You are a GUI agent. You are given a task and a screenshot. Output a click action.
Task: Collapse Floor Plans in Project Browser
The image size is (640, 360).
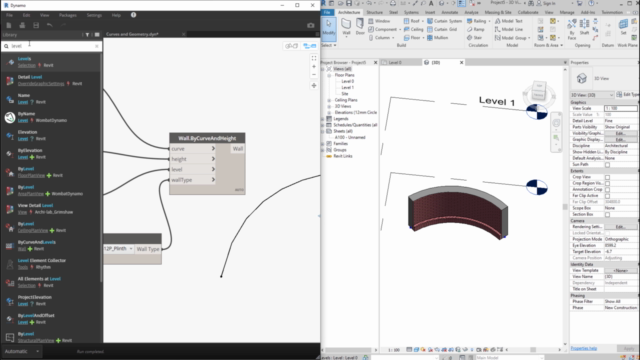coord(329,75)
